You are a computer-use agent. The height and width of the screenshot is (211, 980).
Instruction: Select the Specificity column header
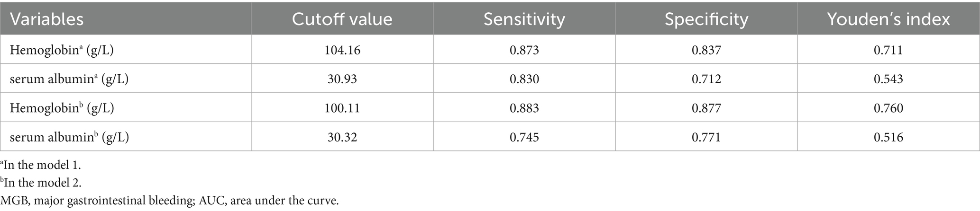pyautogui.click(x=706, y=19)
